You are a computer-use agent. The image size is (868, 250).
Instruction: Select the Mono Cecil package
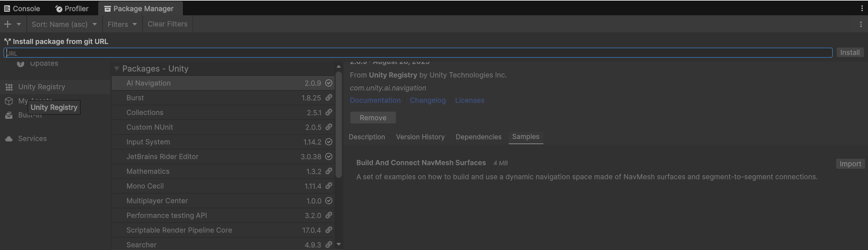click(223, 186)
